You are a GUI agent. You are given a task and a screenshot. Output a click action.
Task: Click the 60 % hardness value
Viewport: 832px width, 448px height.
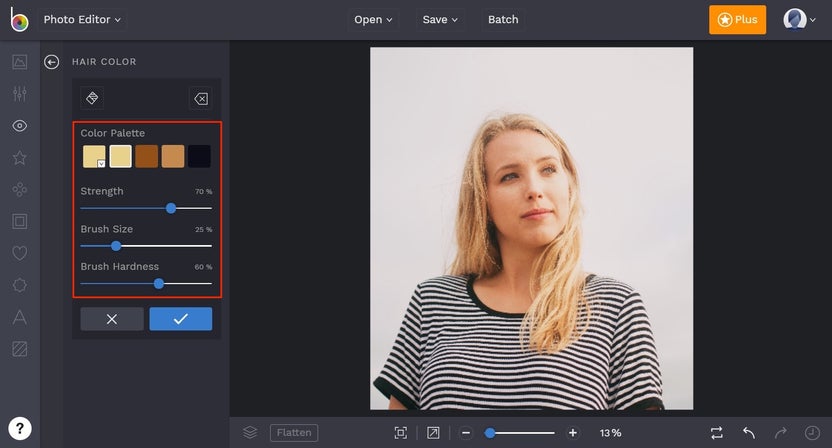[203, 267]
